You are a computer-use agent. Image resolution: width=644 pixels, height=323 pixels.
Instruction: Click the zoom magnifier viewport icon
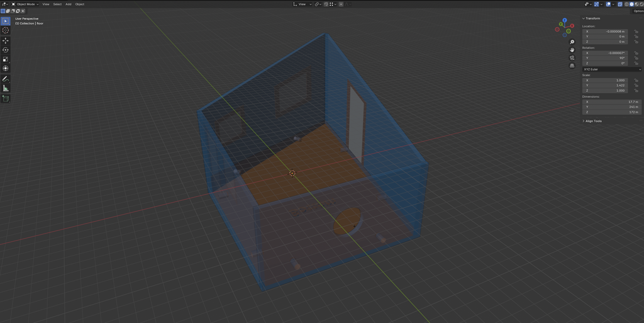[x=572, y=42]
